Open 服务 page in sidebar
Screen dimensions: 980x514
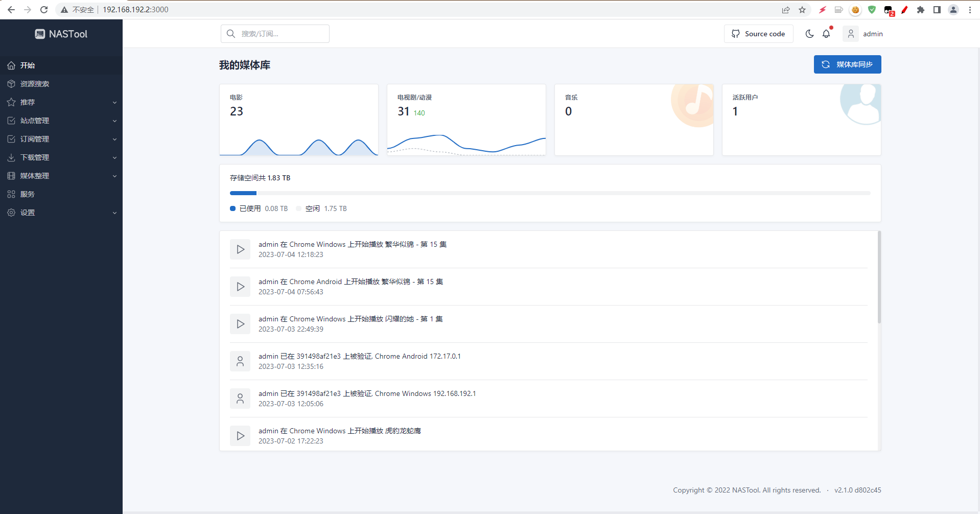point(28,194)
